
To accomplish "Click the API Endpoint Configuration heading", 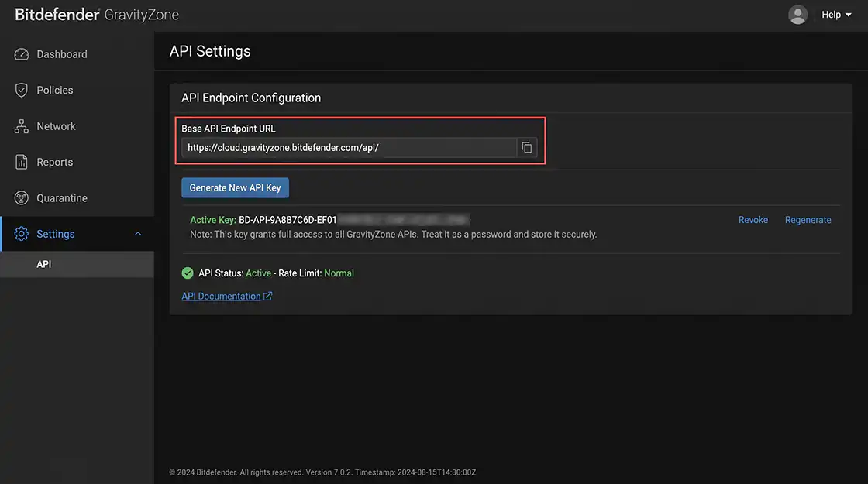I will (x=251, y=98).
